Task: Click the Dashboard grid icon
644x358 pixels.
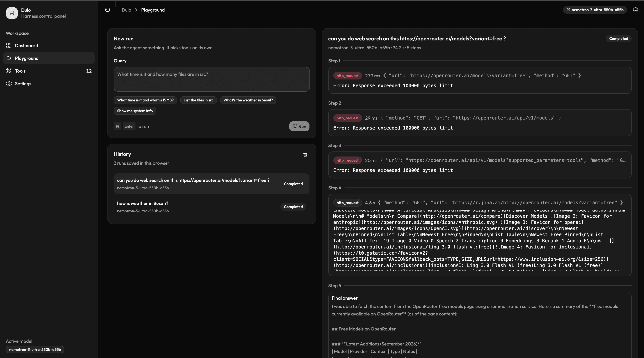Action: pyautogui.click(x=9, y=45)
